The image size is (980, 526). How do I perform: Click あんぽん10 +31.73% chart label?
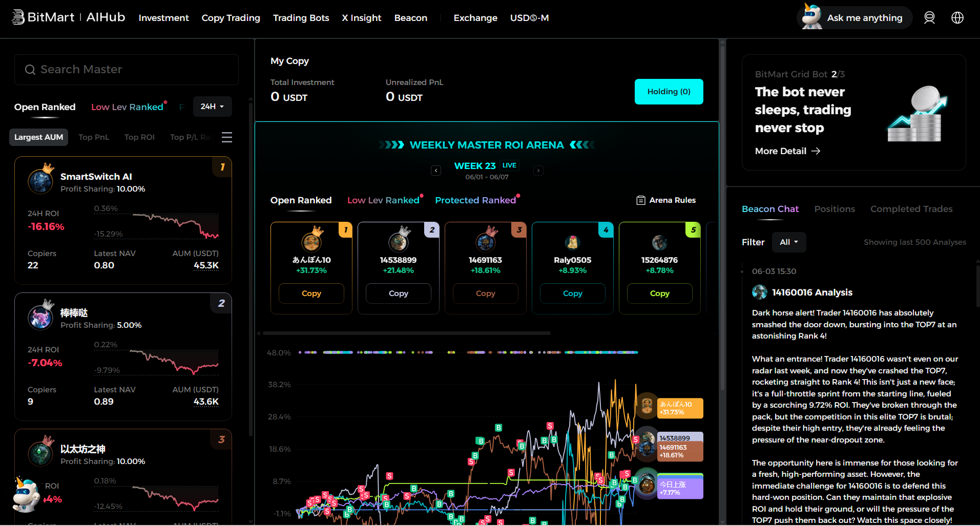[x=680, y=408]
